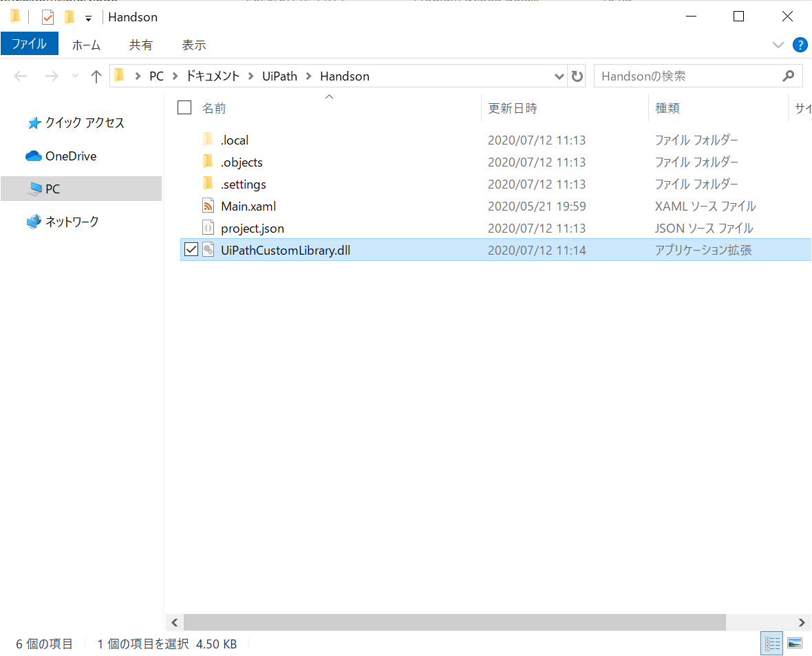Click the ドキュメント breadcrumb
This screenshot has height=656, width=812.
[213, 76]
